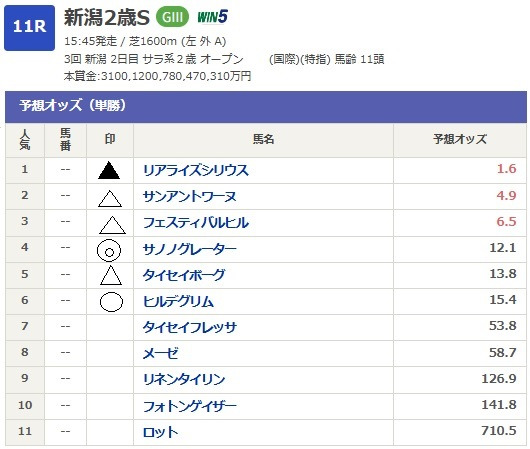Screen dimensions: 530x449
Task: Select horse name タイセイフレッサ
Action: [190, 327]
